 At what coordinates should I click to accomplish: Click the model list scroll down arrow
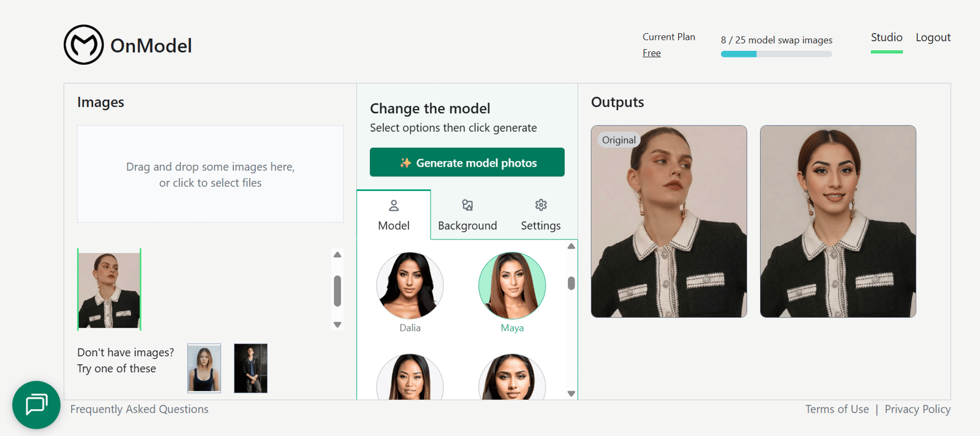(571, 394)
